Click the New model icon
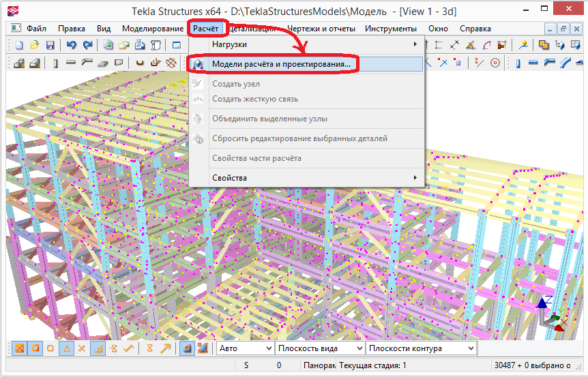Screen dimensions: 588x377 click(18, 46)
